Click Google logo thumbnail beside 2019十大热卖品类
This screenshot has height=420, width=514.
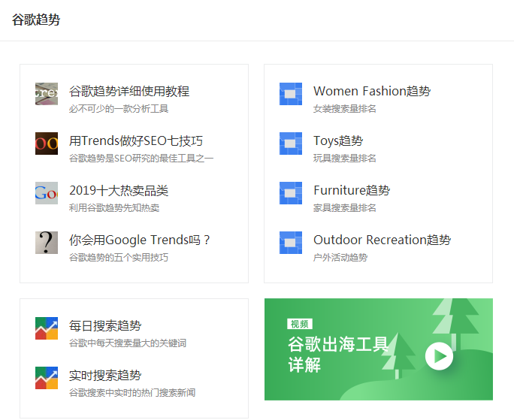click(x=47, y=193)
